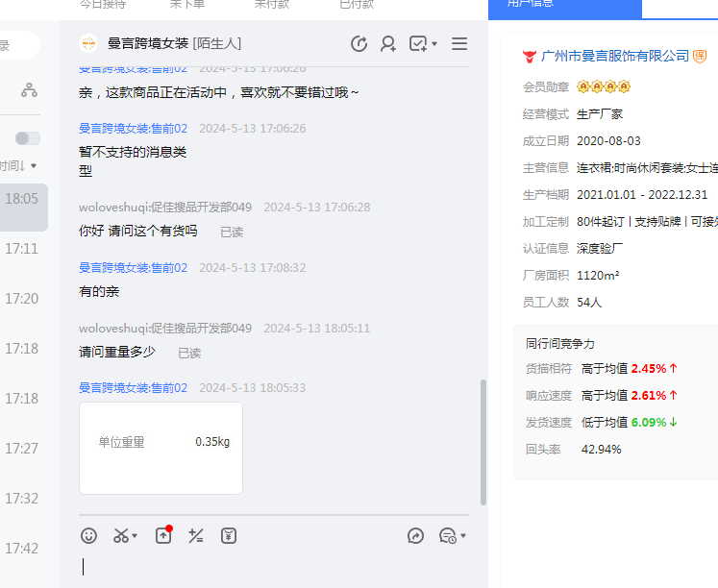Open the three-line hamburger menu

click(x=459, y=44)
